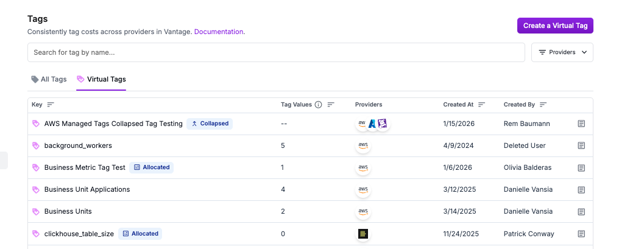
Task: Click details icon for clickhouse_table_size row
Action: coord(581,234)
